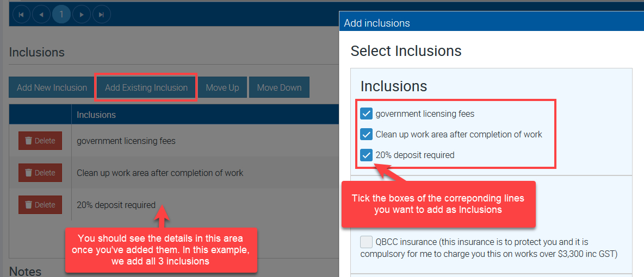The height and width of the screenshot is (277, 644).
Task: Untick the 20% deposit required checkbox
Action: 367,155
